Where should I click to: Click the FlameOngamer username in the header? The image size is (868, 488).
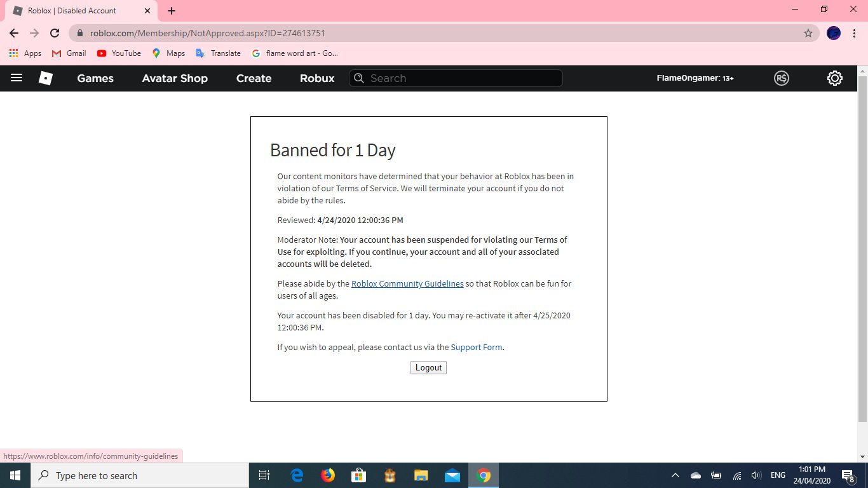click(688, 78)
